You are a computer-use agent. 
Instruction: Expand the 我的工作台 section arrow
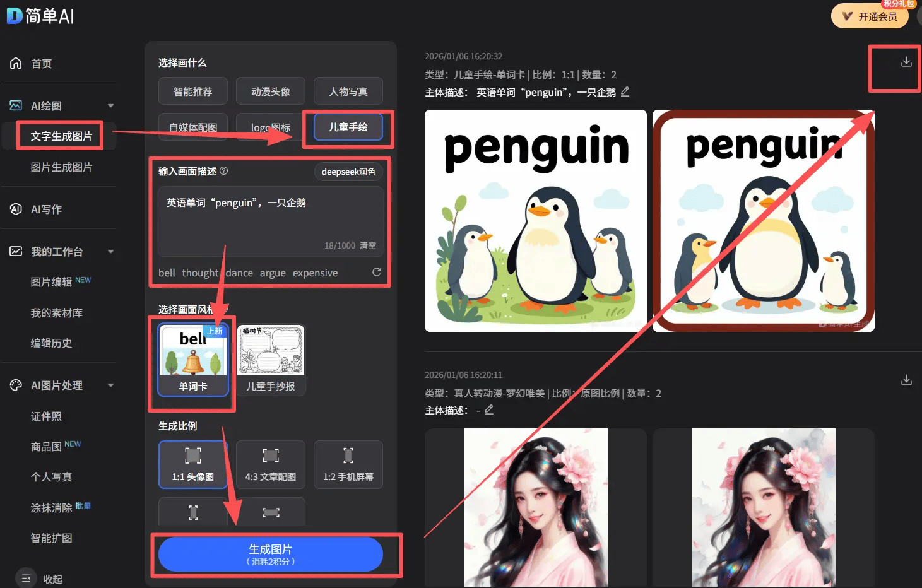tap(111, 251)
